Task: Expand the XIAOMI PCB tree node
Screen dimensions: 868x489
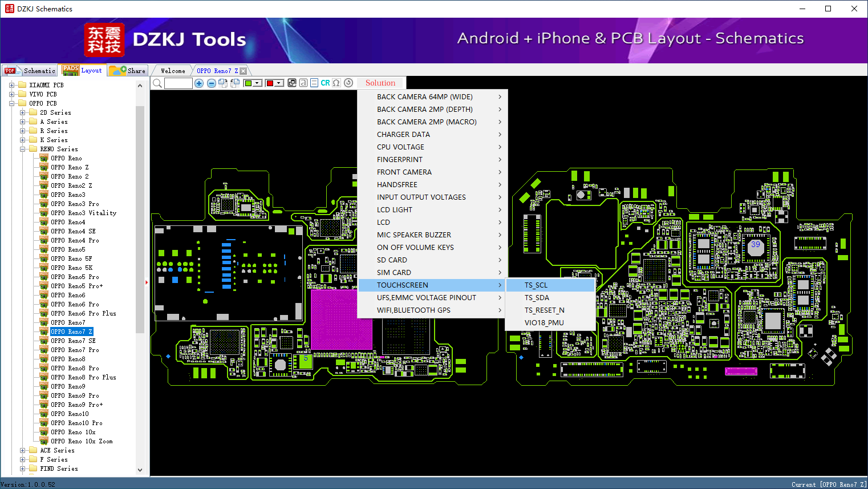Action: click(x=12, y=85)
